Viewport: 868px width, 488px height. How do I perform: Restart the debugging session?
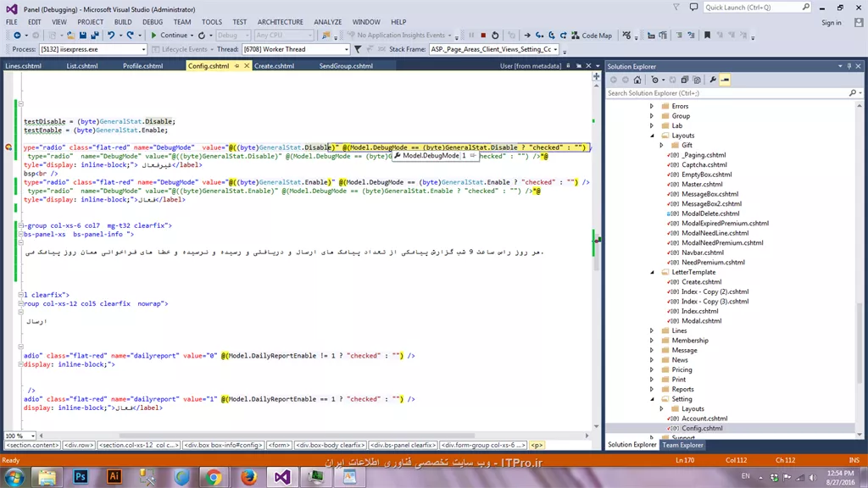pos(495,36)
